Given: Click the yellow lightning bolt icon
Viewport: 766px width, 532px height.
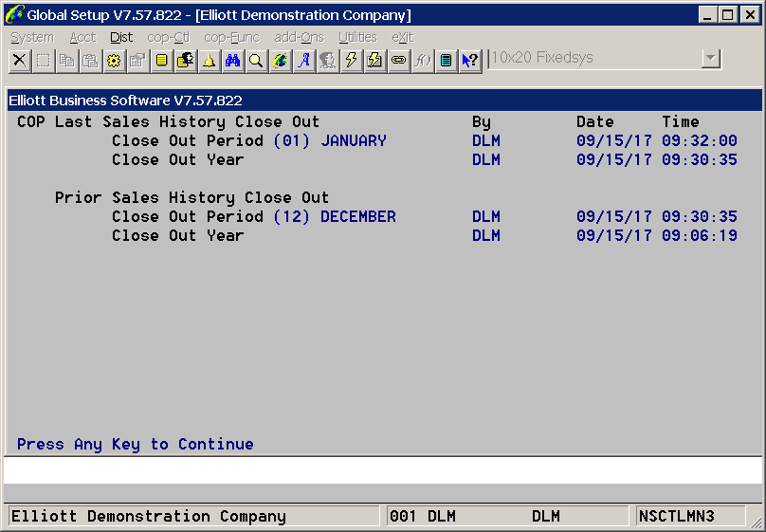Looking at the screenshot, I should [352, 61].
